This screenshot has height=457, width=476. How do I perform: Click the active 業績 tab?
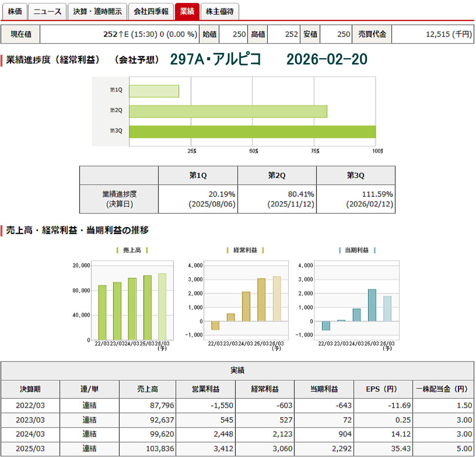tap(187, 11)
